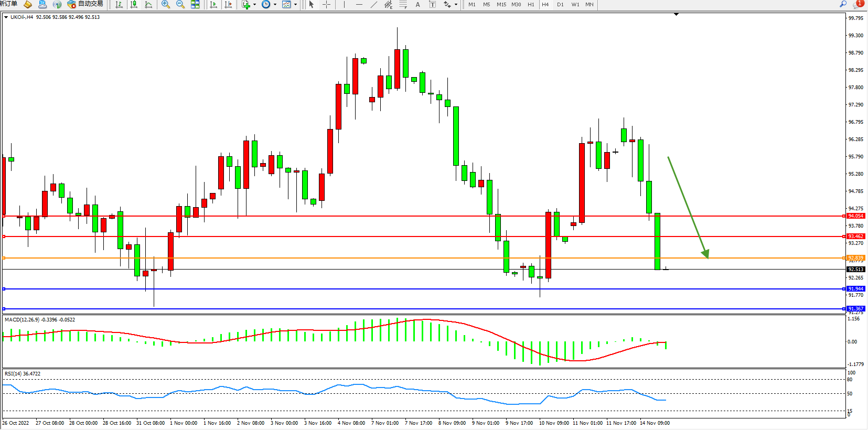
Task: Select the Fibonacci retracement tool
Action: [x=403, y=5]
